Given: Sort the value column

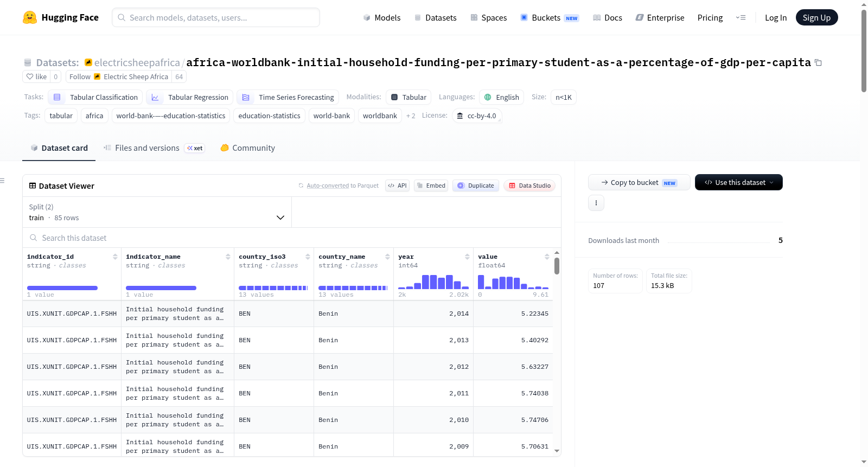Looking at the screenshot, I should coord(547,257).
